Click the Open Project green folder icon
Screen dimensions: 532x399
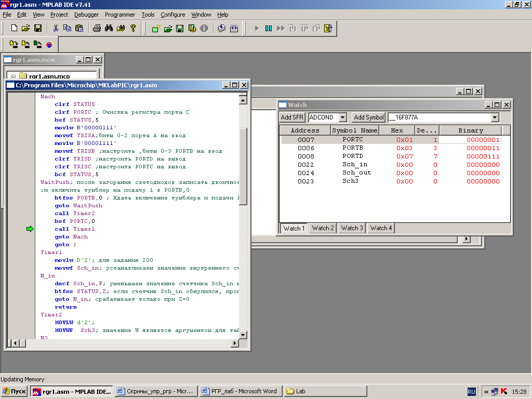[x=168, y=29]
